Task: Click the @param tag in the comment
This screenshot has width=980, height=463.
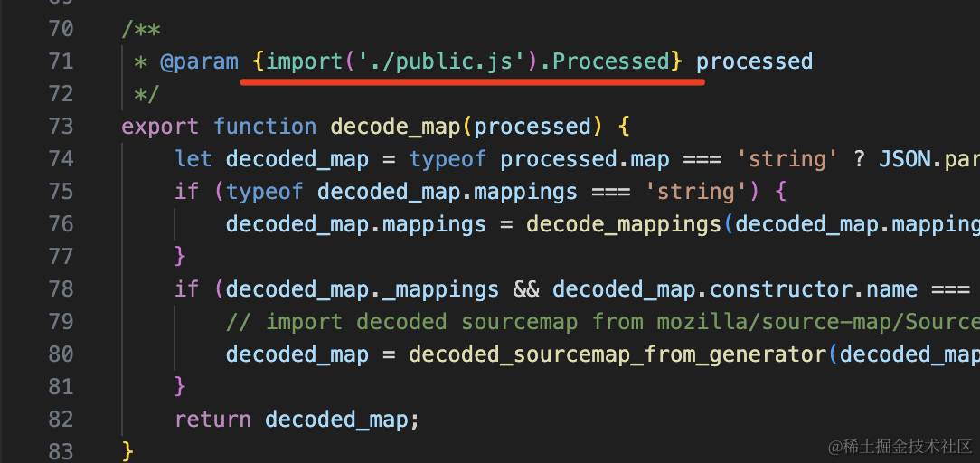Action: click(x=199, y=61)
